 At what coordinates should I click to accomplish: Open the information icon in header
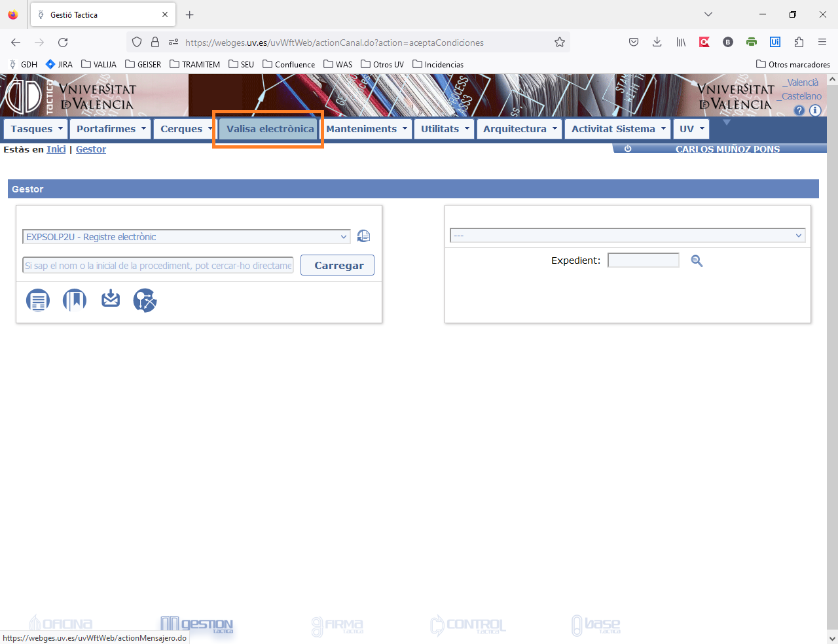(815, 110)
